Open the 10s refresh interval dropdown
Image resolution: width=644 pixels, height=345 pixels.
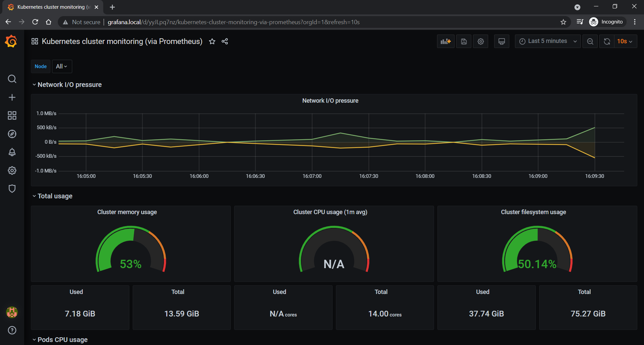click(626, 41)
